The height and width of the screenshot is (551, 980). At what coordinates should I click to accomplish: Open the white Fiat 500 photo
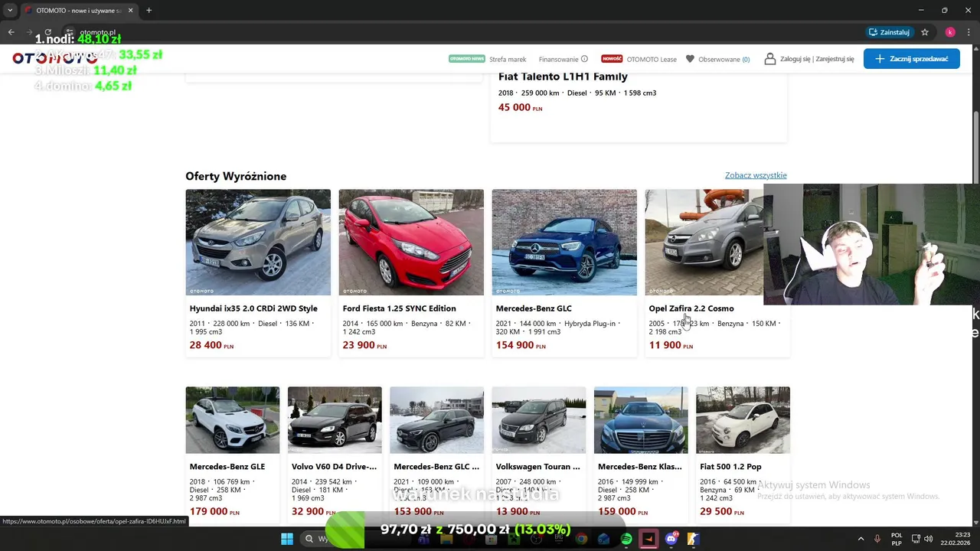pyautogui.click(x=743, y=420)
